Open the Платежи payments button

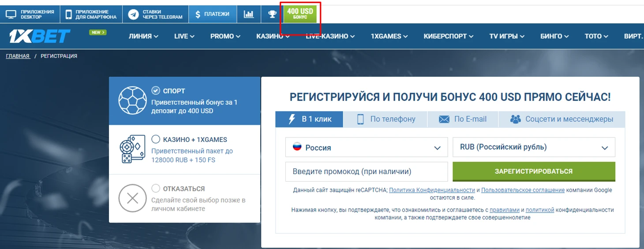pos(213,14)
